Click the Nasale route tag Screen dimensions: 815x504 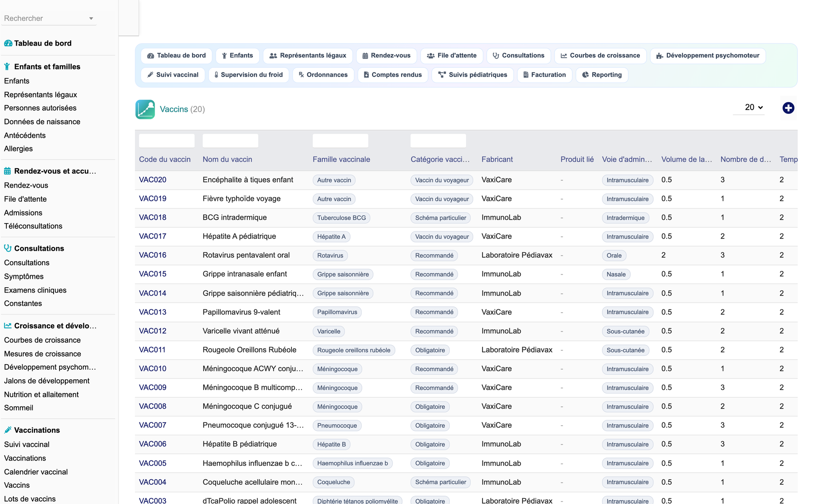[616, 274]
